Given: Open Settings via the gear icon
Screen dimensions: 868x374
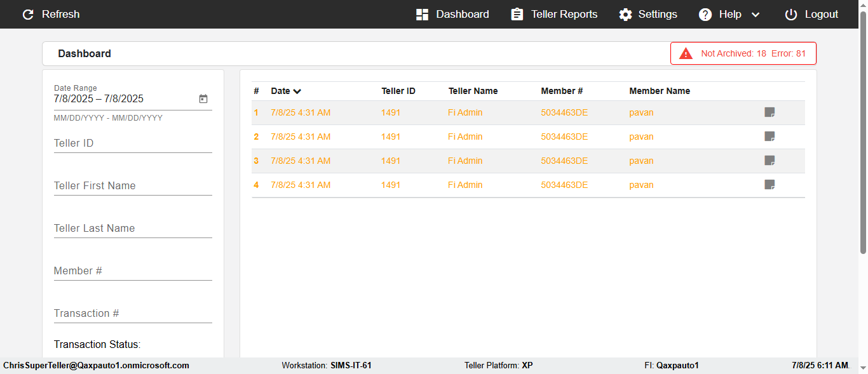Looking at the screenshot, I should point(626,14).
